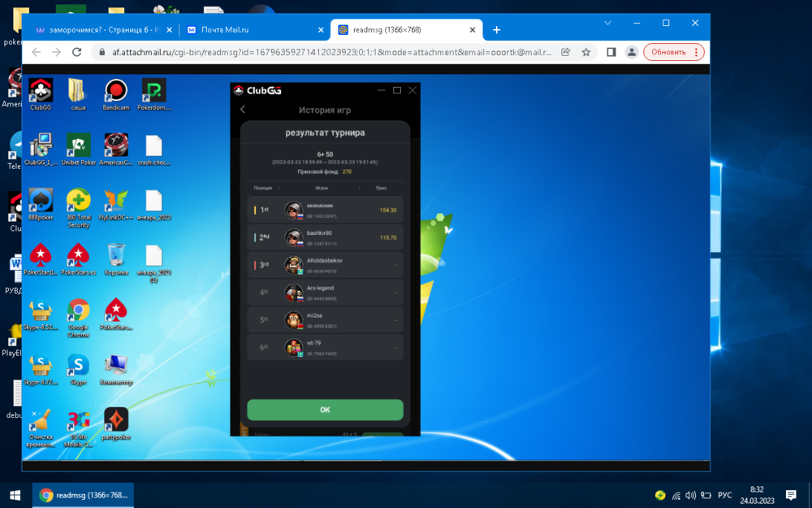The image size is (812, 508).
Task: Open the volume speaker tray icon
Action: click(x=690, y=495)
